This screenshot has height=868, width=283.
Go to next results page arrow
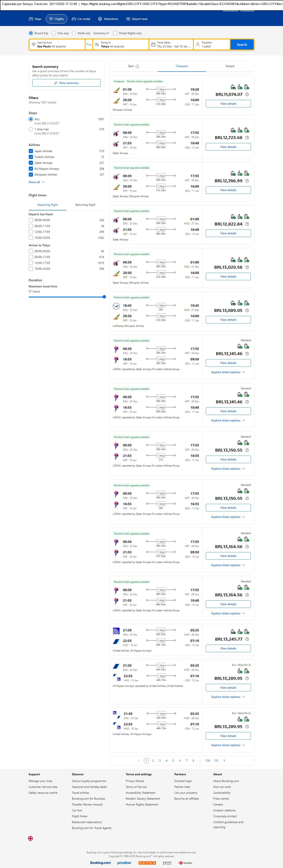point(224,761)
